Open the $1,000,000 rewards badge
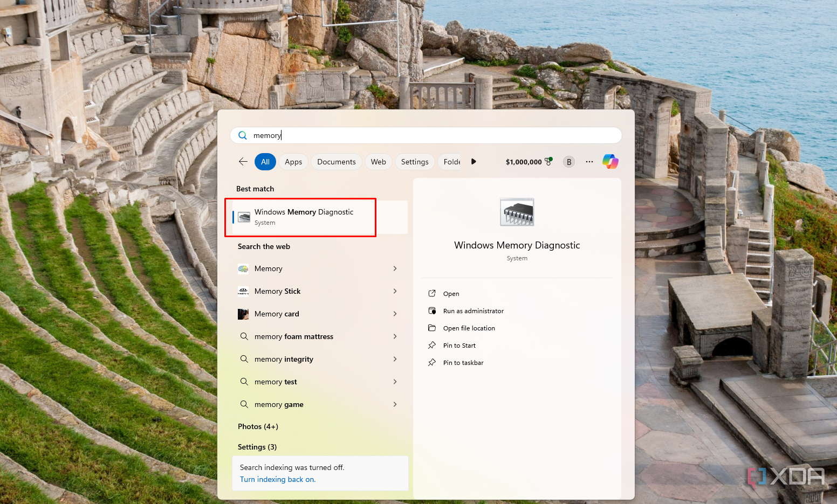 pos(529,162)
